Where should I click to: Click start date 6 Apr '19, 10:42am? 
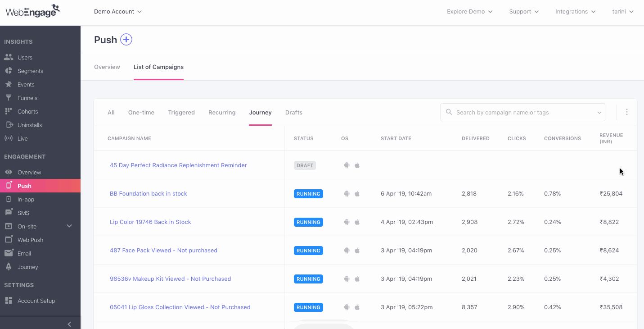[x=406, y=194]
